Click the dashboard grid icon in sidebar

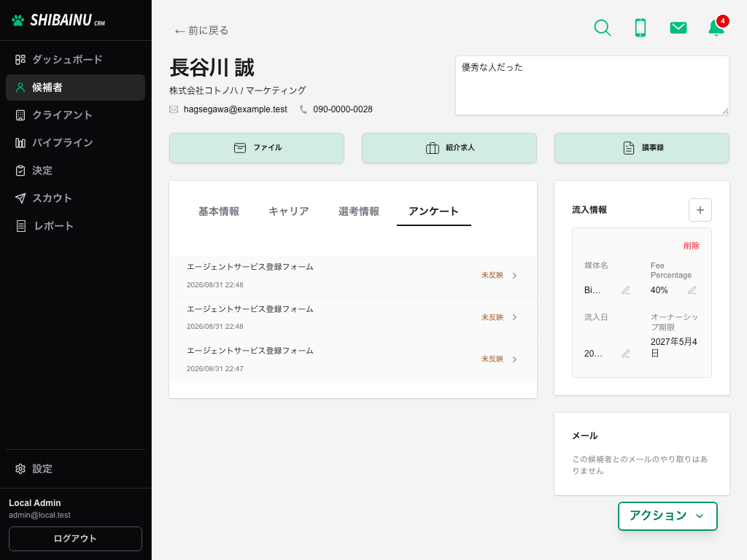coord(20,60)
